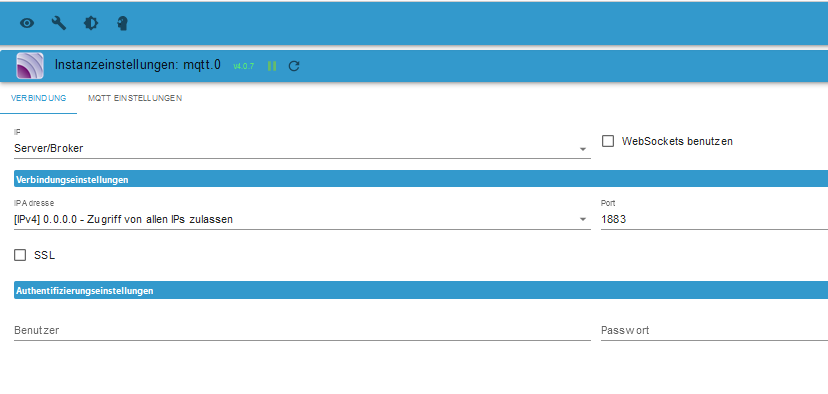Open the wrench settings icon
Viewport: 828px width, 394px height.
(x=59, y=23)
